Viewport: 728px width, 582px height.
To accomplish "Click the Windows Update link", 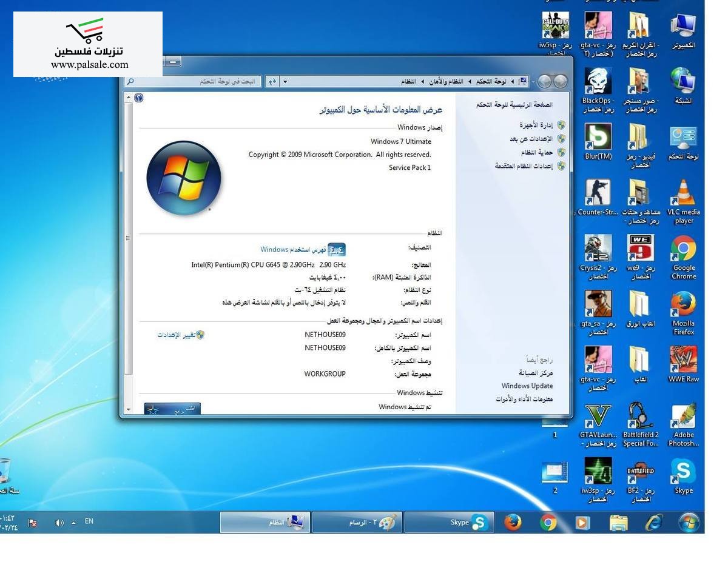I will (527, 386).
